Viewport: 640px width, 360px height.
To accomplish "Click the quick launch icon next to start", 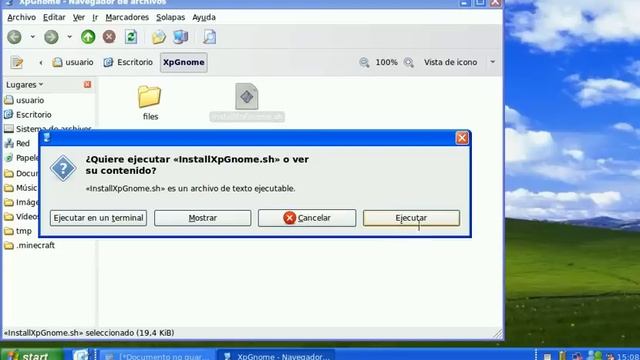I will point(81,355).
